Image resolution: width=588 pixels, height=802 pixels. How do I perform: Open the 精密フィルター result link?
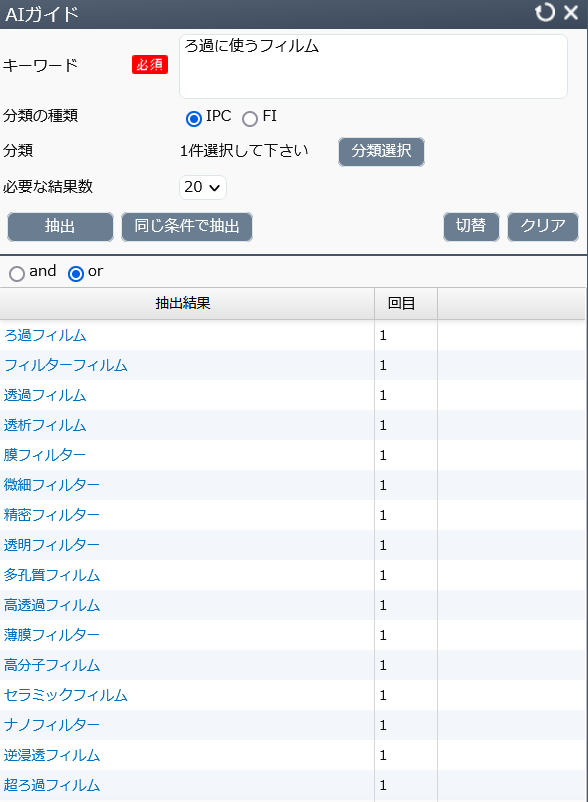coord(52,515)
